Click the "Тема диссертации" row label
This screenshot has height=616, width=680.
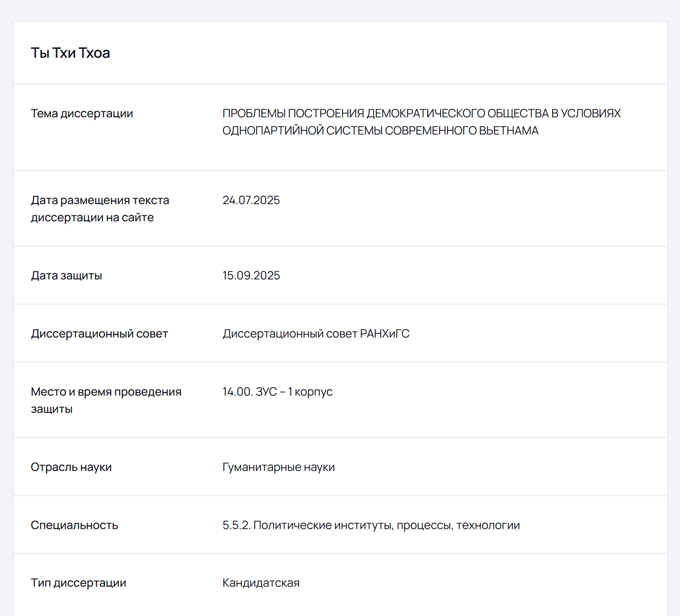[82, 114]
